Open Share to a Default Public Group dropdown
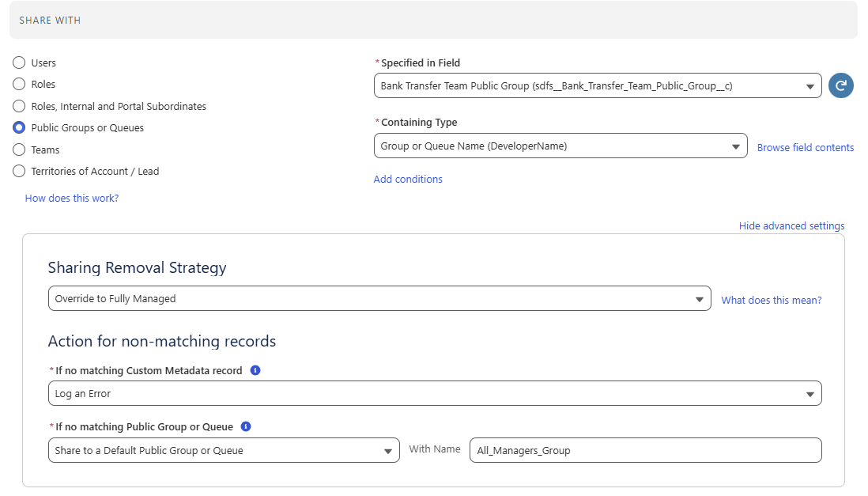Screen dimensions: 868x496 (x=224, y=451)
